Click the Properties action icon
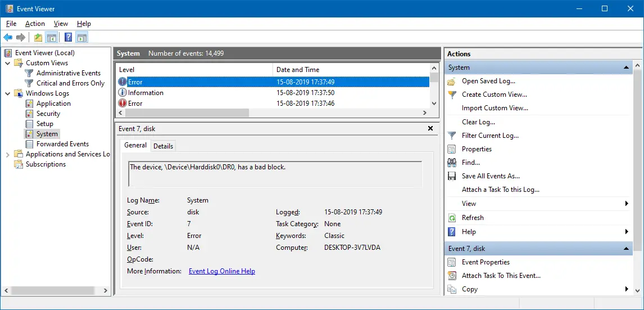The image size is (644, 310). coord(452,149)
